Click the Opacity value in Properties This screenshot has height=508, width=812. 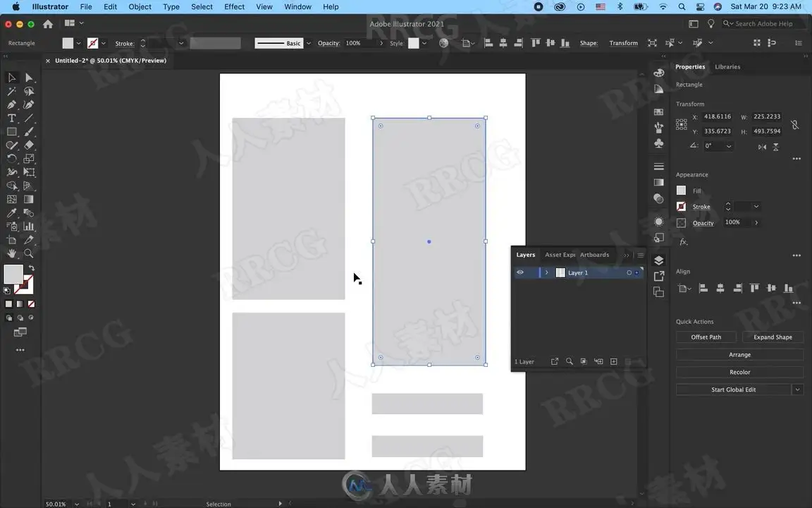pyautogui.click(x=732, y=222)
